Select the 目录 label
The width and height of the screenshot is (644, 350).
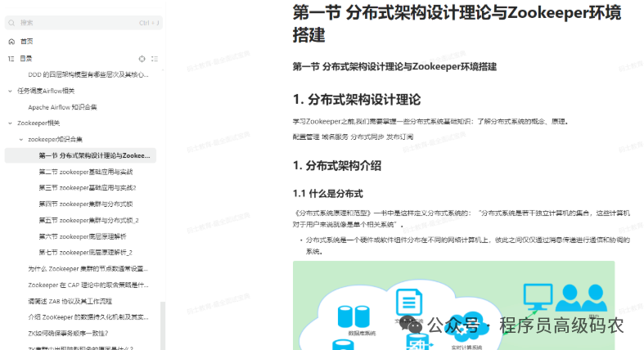[26, 59]
